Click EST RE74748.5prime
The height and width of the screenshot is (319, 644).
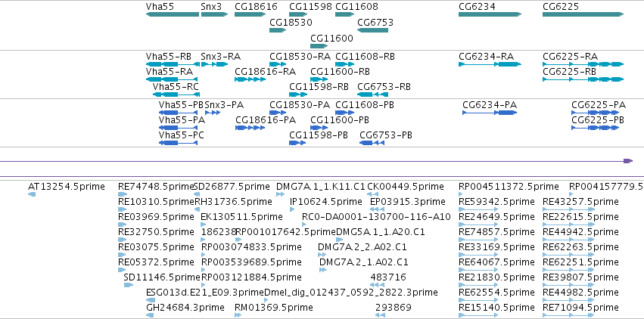coord(156,187)
